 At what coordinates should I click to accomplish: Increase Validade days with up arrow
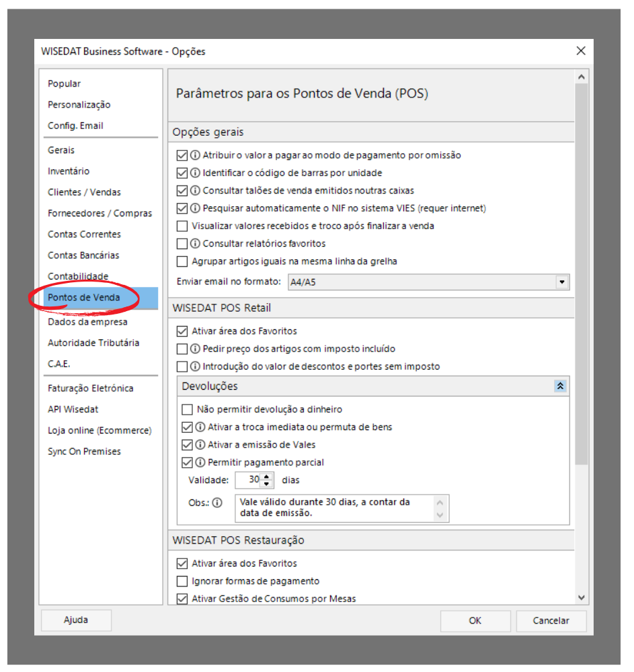267,476
